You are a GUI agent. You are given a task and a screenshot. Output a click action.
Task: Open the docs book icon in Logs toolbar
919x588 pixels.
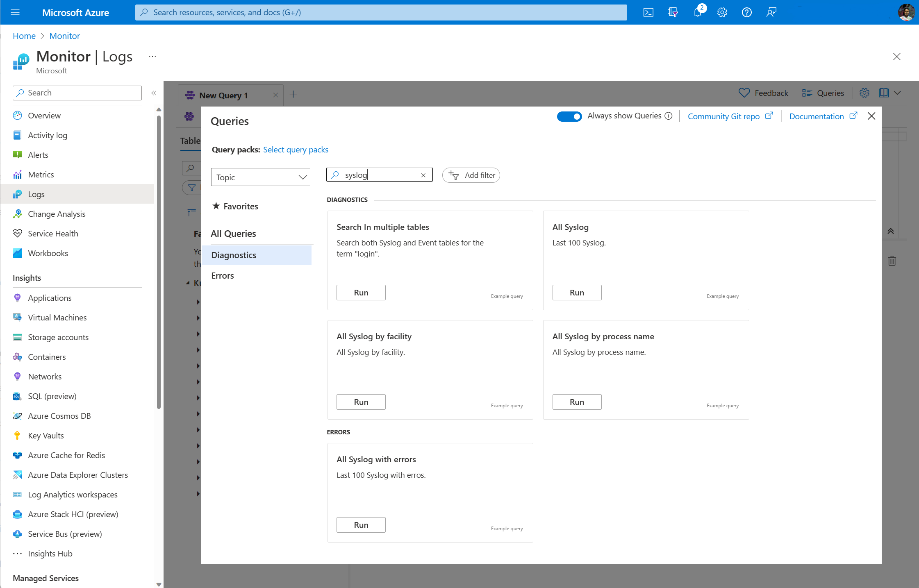(884, 93)
